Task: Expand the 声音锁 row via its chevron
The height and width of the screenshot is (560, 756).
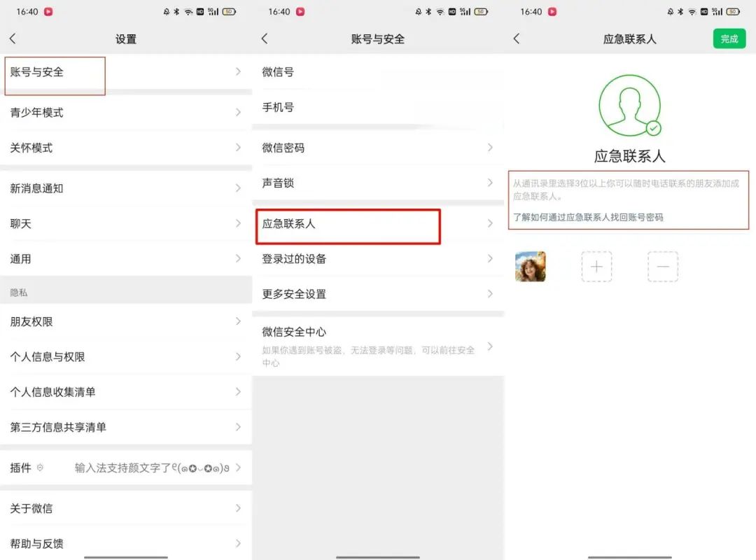Action: tap(491, 183)
